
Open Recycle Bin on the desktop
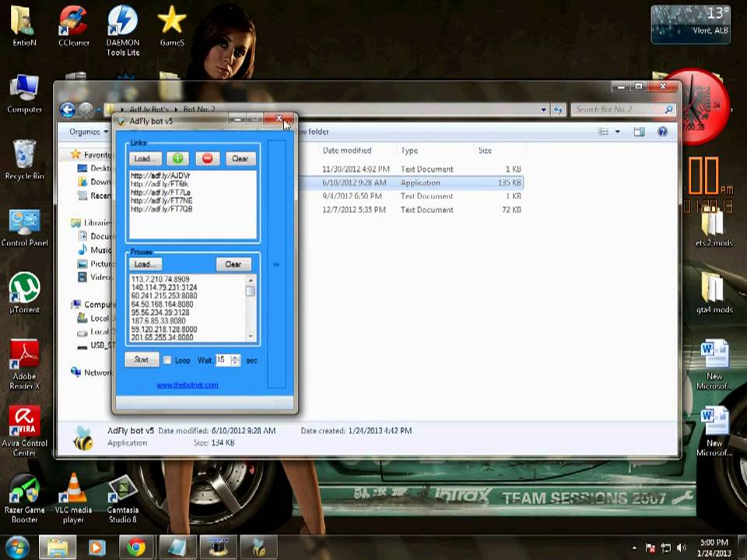(x=24, y=159)
